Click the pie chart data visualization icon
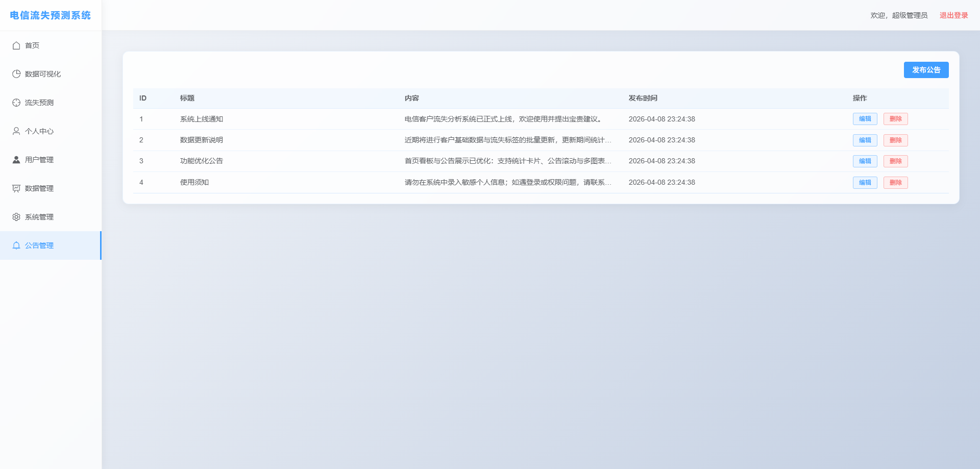This screenshot has height=469, width=980. tap(16, 74)
